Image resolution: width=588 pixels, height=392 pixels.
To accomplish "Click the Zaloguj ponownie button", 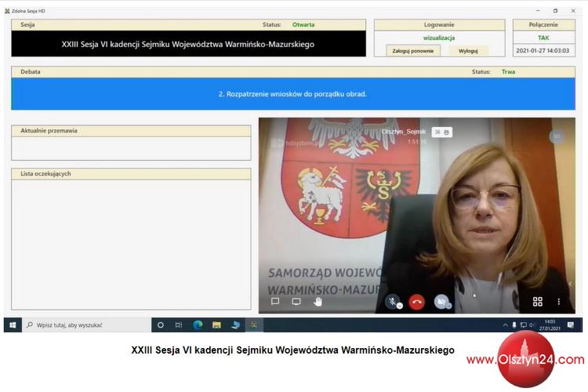I will click(413, 51).
